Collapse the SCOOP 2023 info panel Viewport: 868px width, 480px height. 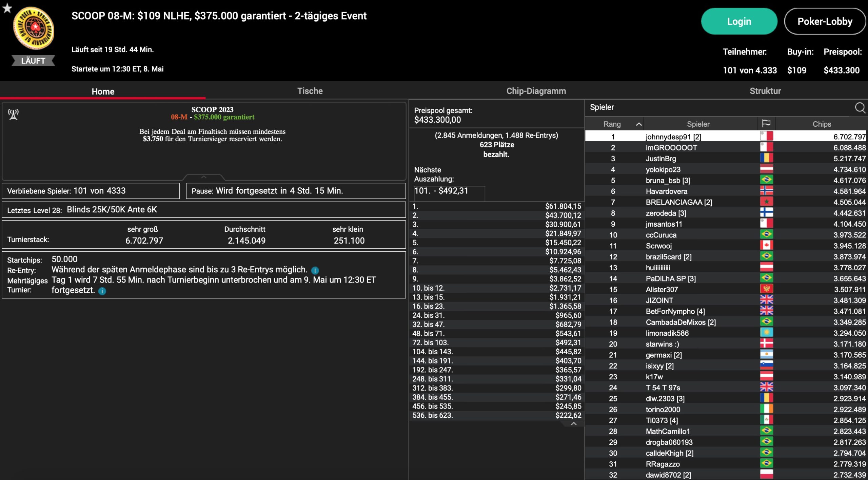[x=203, y=177]
